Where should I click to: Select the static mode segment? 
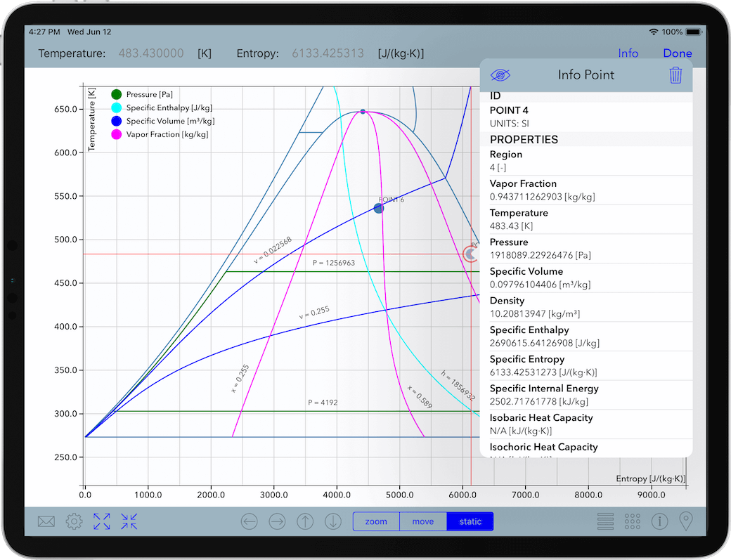coord(470,521)
